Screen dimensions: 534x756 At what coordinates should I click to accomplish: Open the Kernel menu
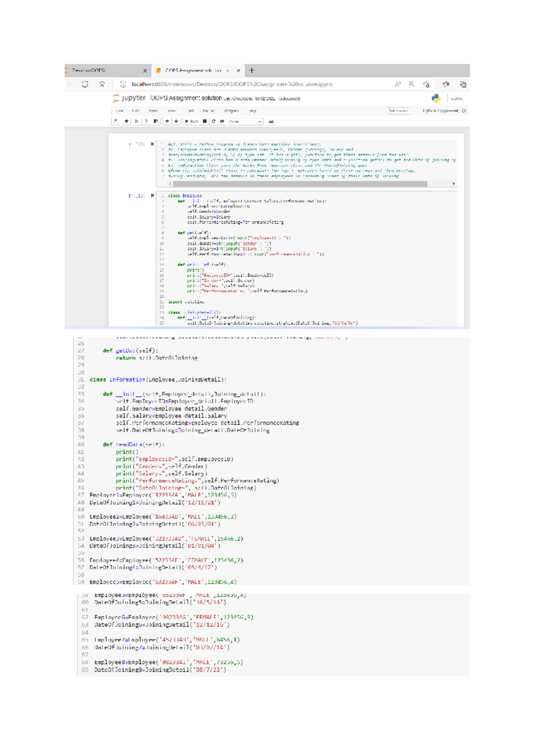tap(208, 111)
